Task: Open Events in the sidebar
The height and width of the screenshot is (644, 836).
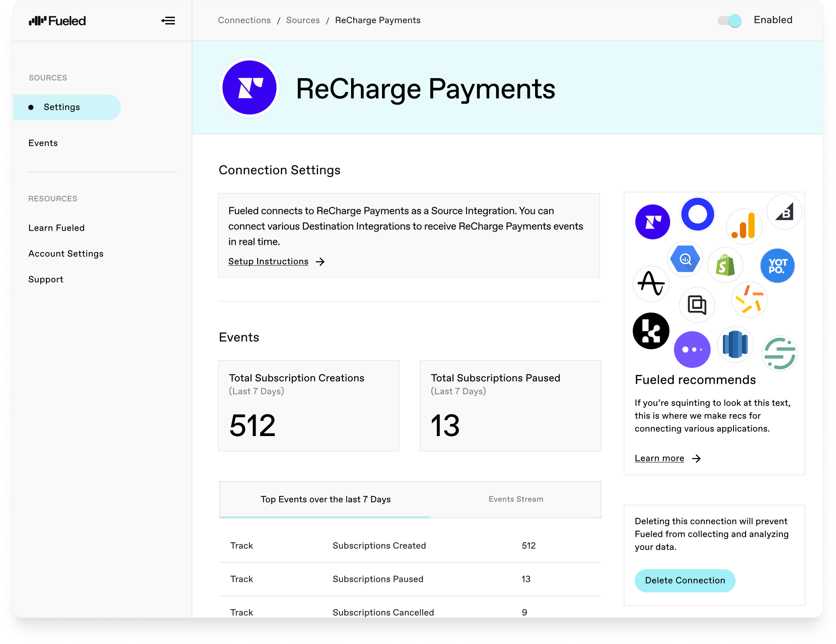Action: (x=43, y=143)
